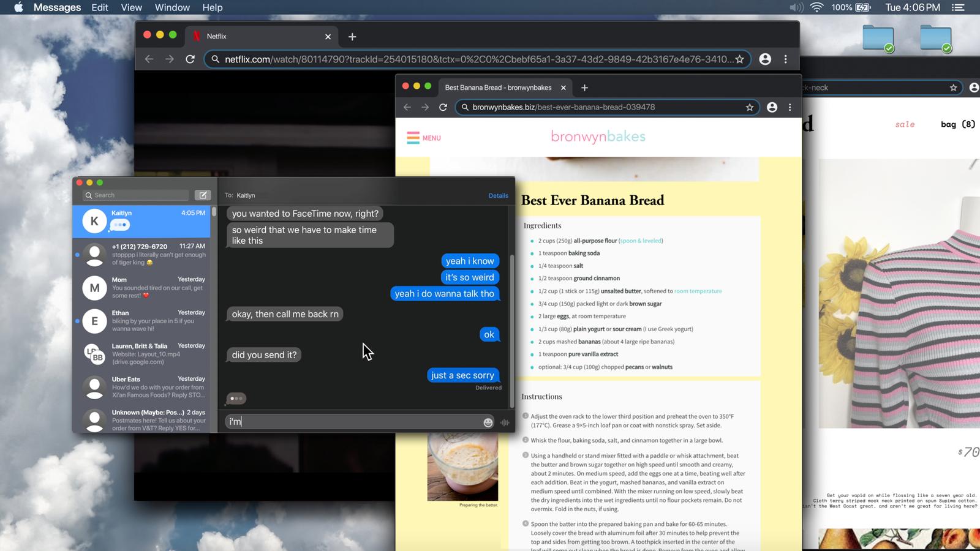Click the audio recording waveform icon
The width and height of the screenshot is (980, 551).
(x=505, y=422)
